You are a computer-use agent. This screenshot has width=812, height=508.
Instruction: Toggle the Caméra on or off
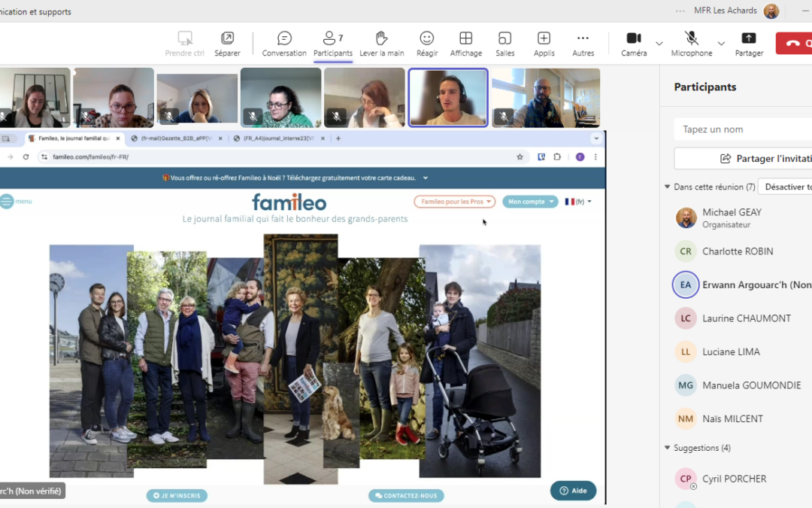point(634,44)
